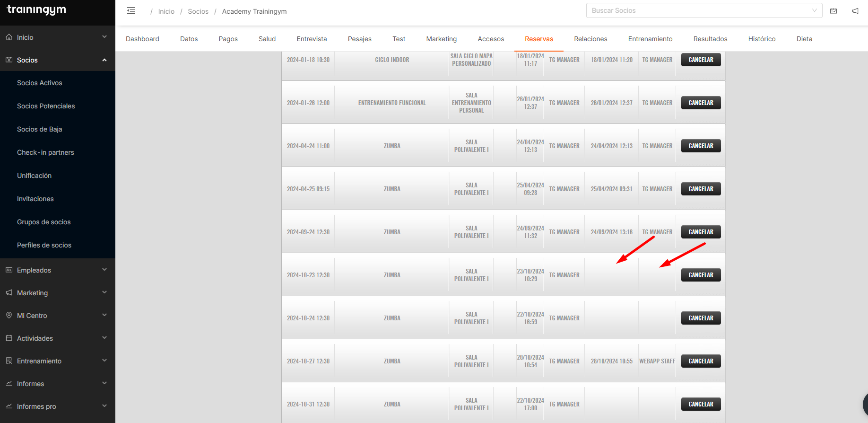Click the Informes chart icon in the sidebar
Screen dimensions: 868x423
tap(9, 383)
